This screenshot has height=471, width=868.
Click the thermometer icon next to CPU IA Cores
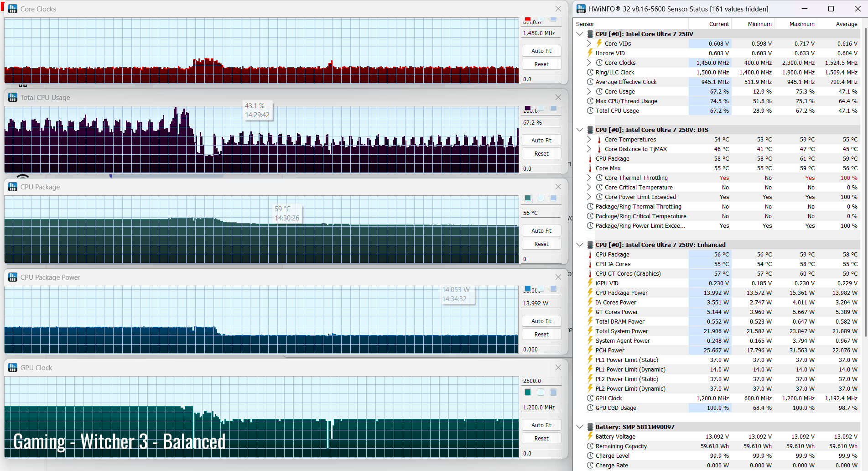pyautogui.click(x=590, y=264)
